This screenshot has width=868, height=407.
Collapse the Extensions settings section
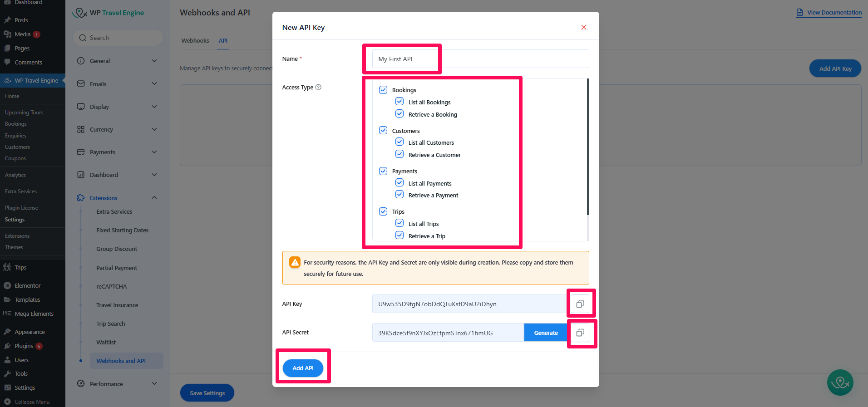pos(154,198)
